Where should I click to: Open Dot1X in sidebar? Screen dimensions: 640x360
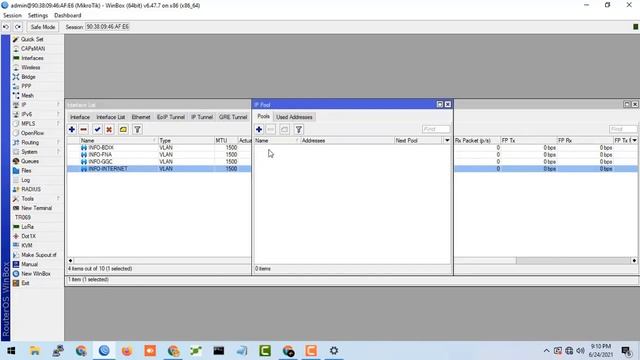(x=28, y=236)
